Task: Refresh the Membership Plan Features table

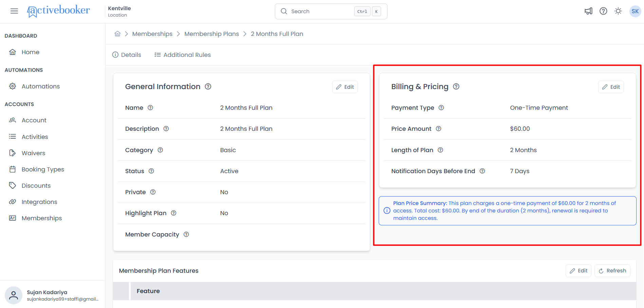Action: coord(612,271)
